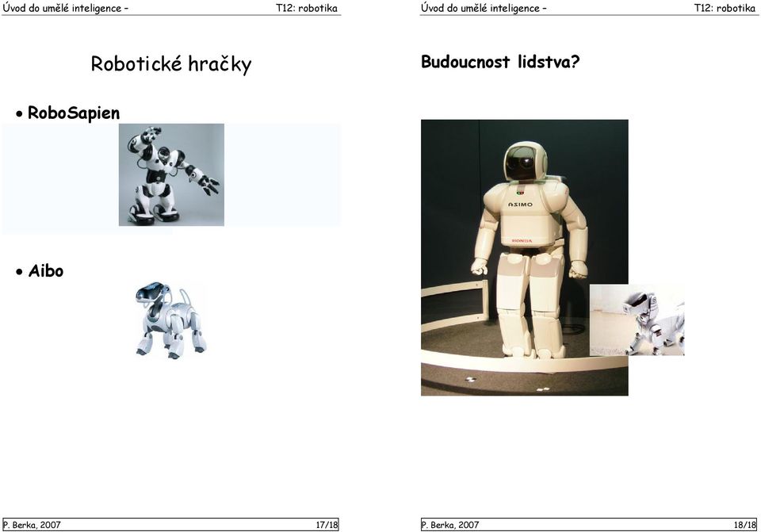Click 'P. Berka, 2007' in the right footer
The image size is (761, 532).
[450, 525]
